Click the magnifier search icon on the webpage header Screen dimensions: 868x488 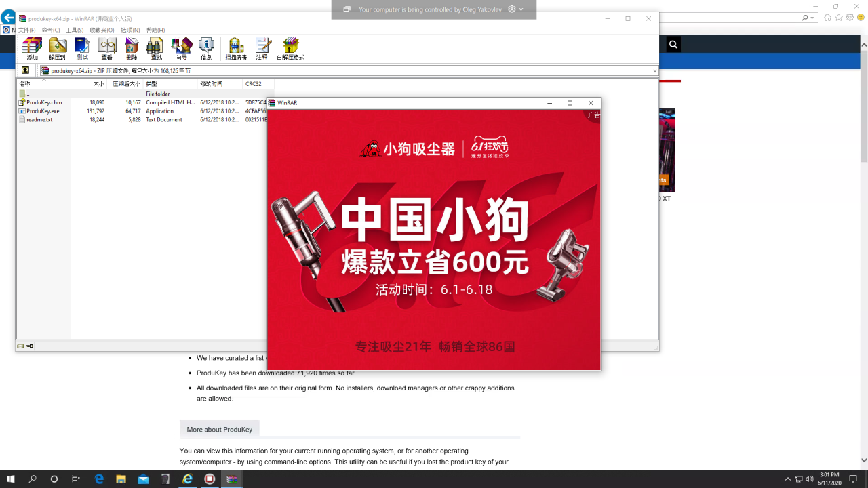pyautogui.click(x=673, y=45)
